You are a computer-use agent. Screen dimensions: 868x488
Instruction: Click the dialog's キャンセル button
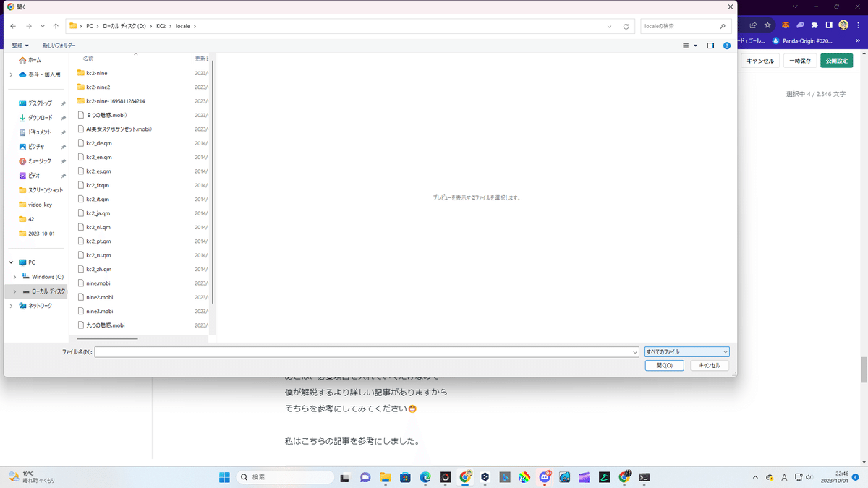click(710, 366)
